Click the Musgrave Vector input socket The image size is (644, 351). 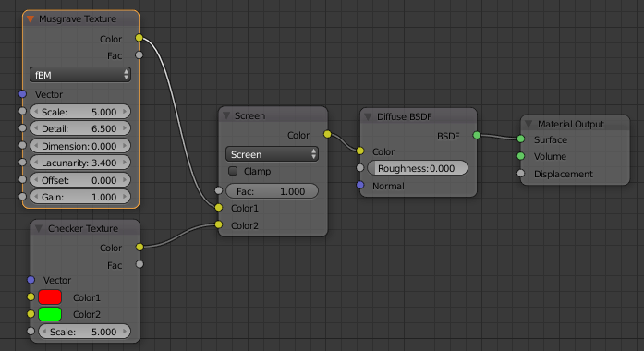tap(22, 94)
